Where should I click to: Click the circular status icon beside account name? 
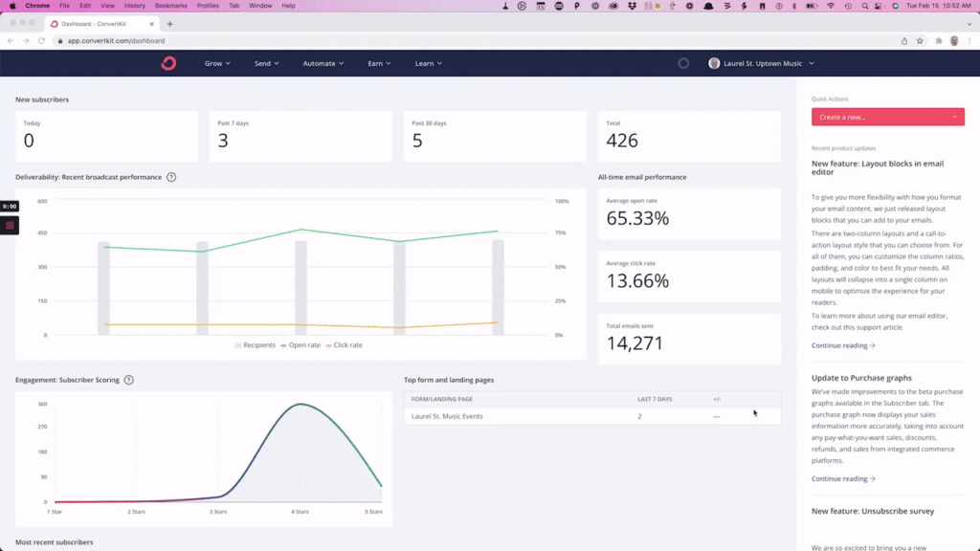pyautogui.click(x=683, y=63)
